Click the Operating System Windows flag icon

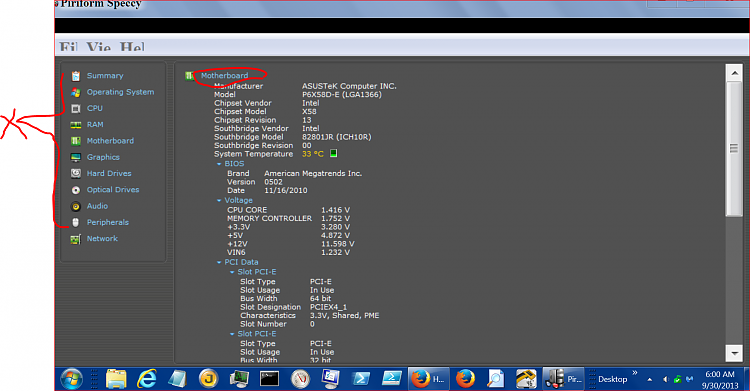point(76,92)
